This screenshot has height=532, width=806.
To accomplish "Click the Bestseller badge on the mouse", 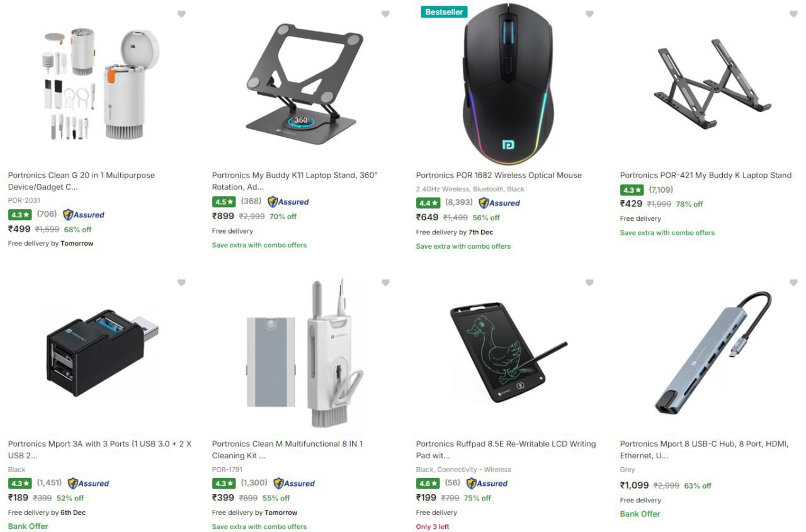I will pos(444,12).
